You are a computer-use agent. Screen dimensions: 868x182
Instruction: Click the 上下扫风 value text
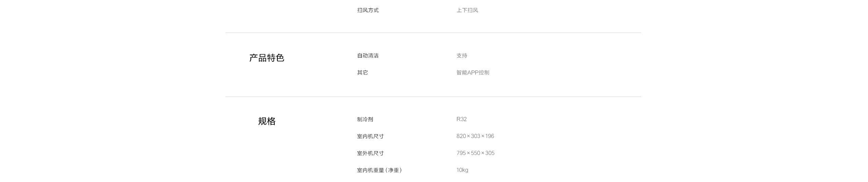(467, 10)
